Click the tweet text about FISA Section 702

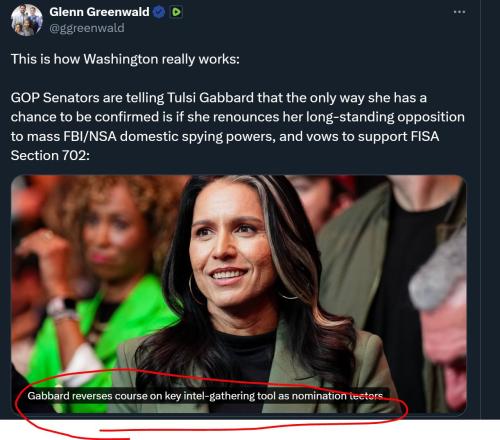238,126
